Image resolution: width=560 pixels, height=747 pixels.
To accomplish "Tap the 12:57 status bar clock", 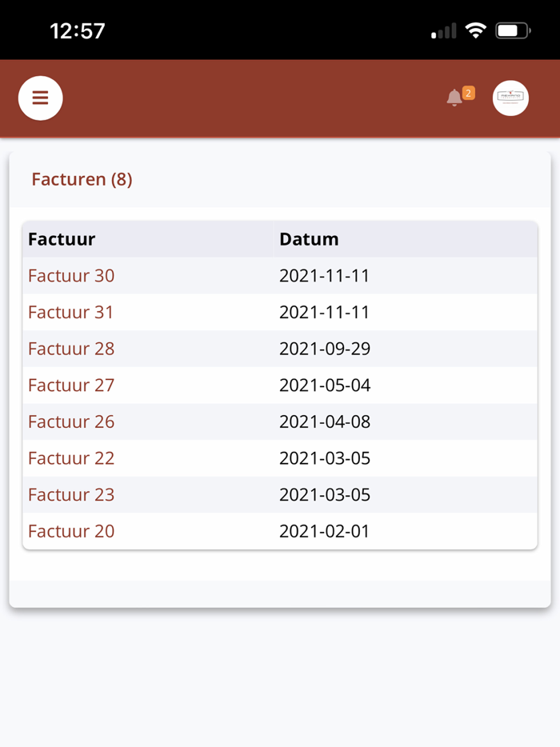I will [x=78, y=31].
